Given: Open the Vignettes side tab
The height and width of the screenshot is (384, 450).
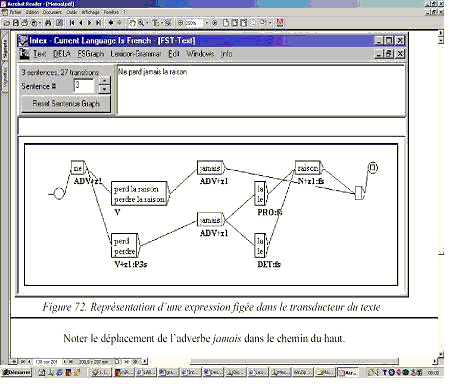Looking at the screenshot, I should (5, 77).
